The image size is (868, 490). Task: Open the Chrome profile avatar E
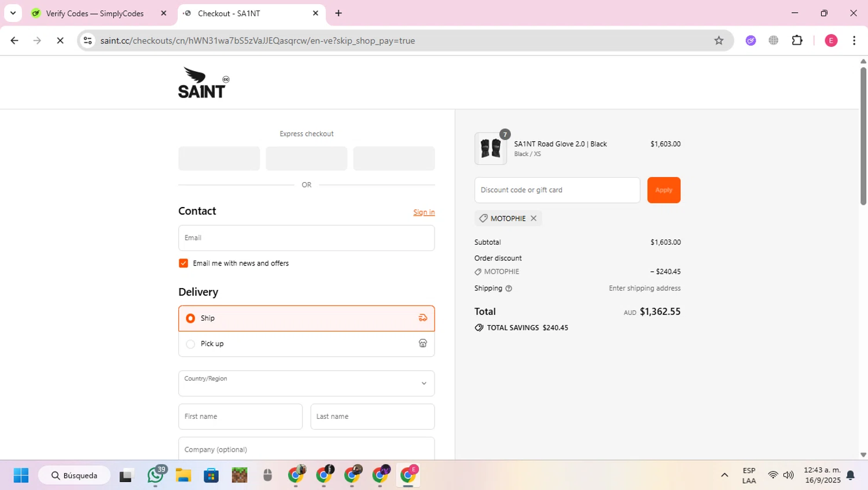click(x=831, y=40)
